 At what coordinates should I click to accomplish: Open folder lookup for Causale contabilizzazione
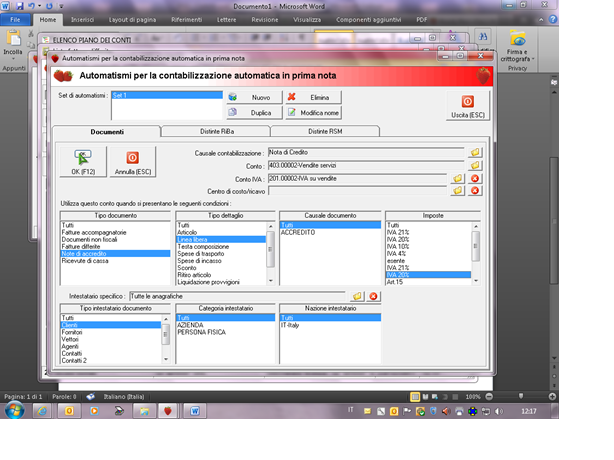tap(475, 152)
